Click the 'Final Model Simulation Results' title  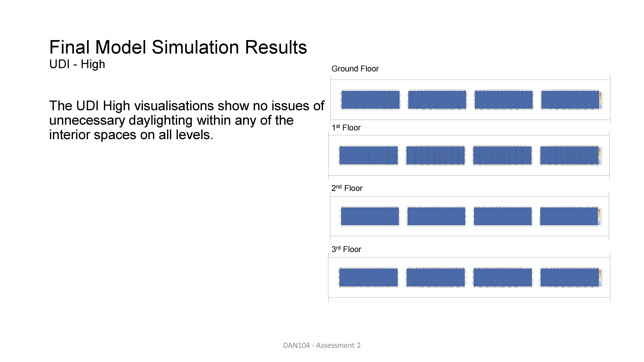178,47
